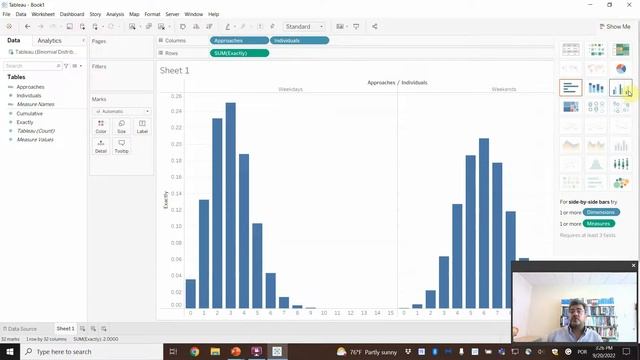Click the Save icon in toolbar

pos(69,27)
